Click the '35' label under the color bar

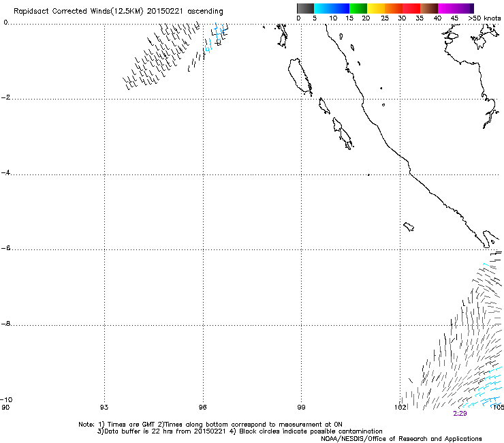pyautogui.click(x=420, y=18)
